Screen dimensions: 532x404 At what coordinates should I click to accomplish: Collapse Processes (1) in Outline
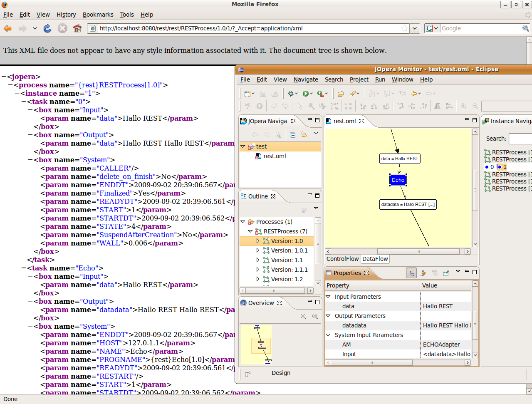tap(243, 222)
